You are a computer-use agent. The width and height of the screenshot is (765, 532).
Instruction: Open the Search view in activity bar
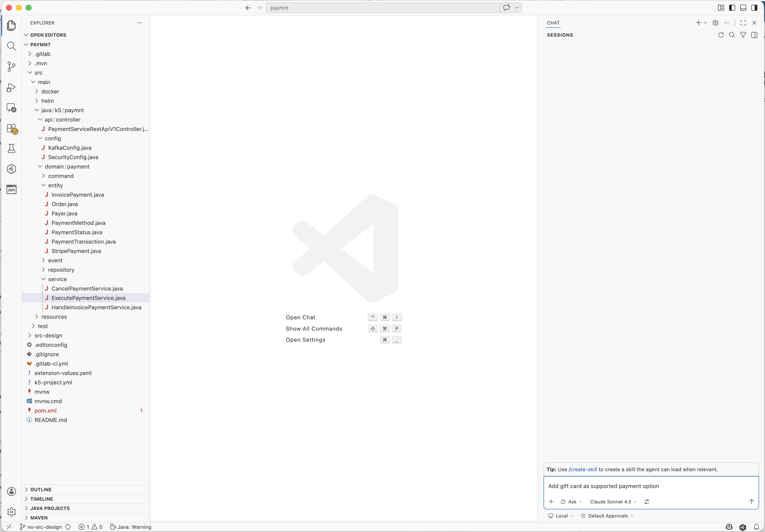[x=11, y=46]
